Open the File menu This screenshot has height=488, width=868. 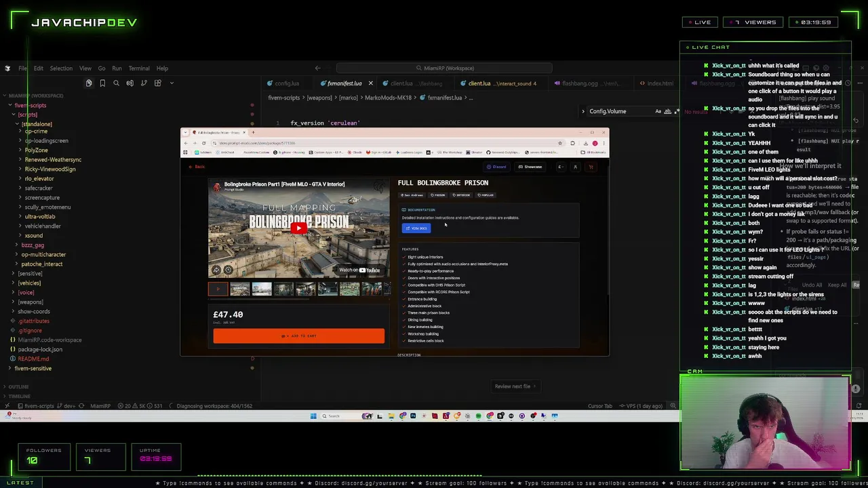tap(22, 68)
